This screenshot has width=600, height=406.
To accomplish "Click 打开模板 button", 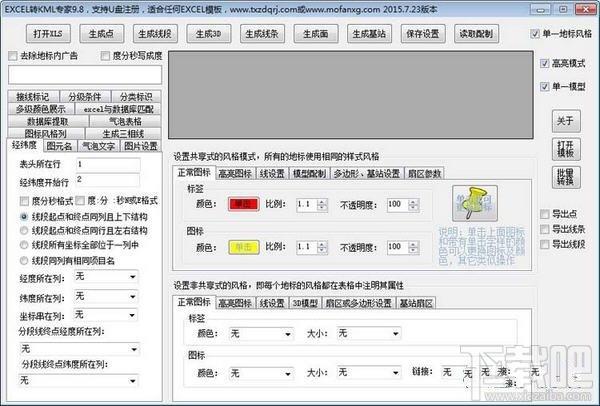I will point(566,149).
